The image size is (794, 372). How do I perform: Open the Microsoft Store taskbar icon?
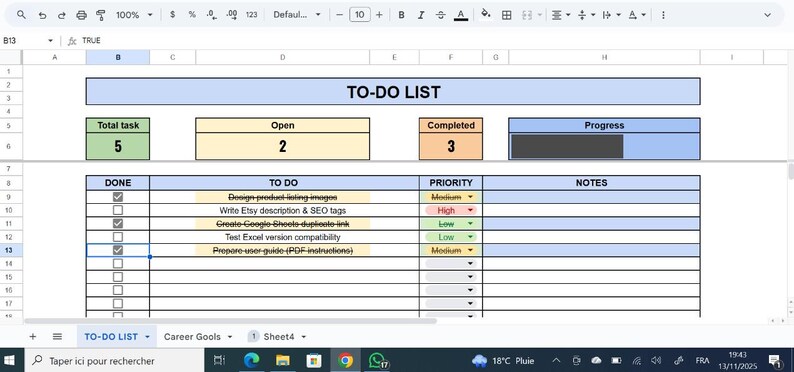(314, 360)
